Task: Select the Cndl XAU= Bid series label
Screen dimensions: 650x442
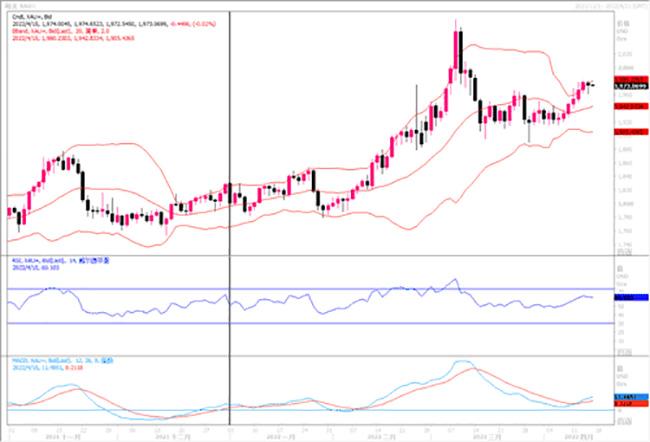Action: (26, 17)
